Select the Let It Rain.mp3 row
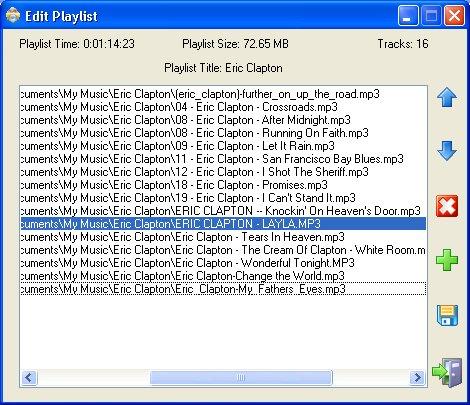The width and height of the screenshot is (470, 405). point(223,146)
